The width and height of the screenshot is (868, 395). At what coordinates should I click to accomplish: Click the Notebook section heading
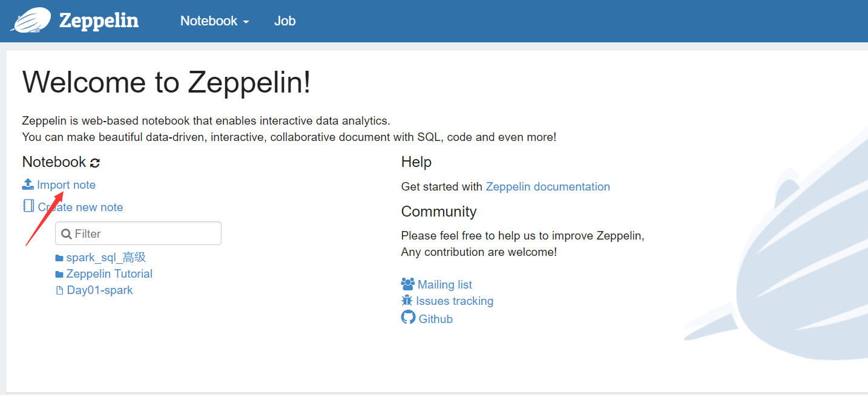click(54, 162)
